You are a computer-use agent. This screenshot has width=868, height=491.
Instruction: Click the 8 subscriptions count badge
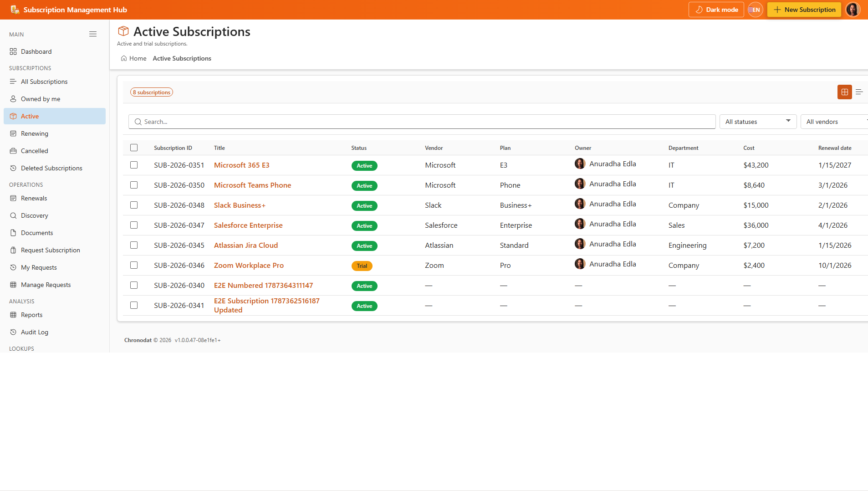tap(152, 92)
